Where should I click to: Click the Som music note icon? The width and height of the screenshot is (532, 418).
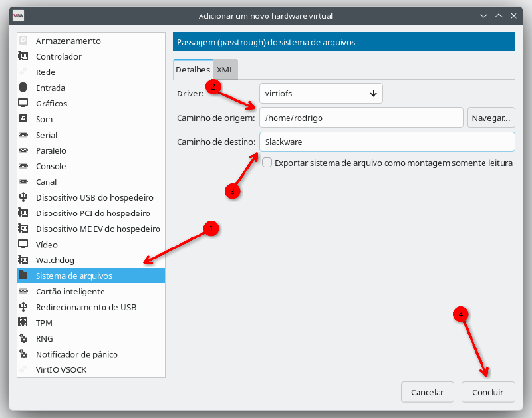[x=23, y=119]
